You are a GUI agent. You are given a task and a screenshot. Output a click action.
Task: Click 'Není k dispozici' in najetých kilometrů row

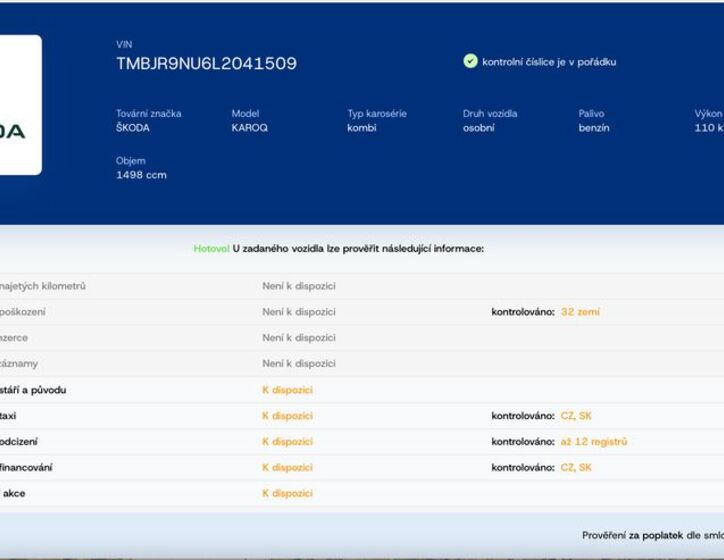[x=299, y=286]
